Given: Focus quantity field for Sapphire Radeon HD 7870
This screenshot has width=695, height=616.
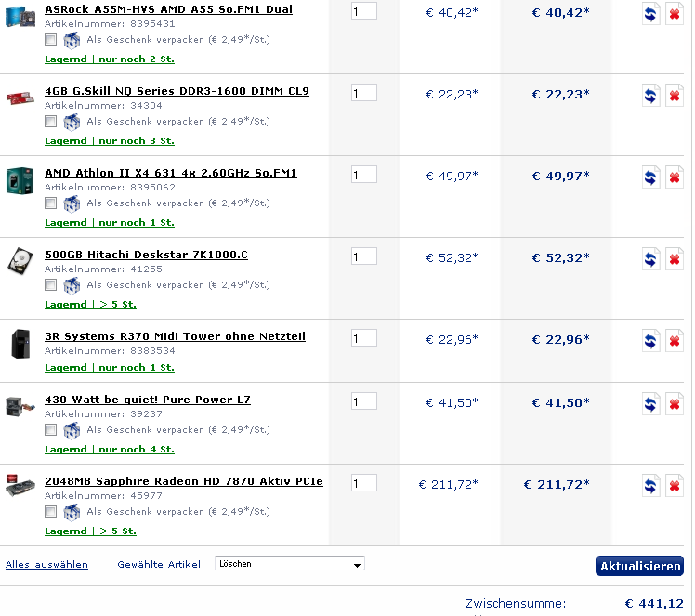Looking at the screenshot, I should [364, 483].
